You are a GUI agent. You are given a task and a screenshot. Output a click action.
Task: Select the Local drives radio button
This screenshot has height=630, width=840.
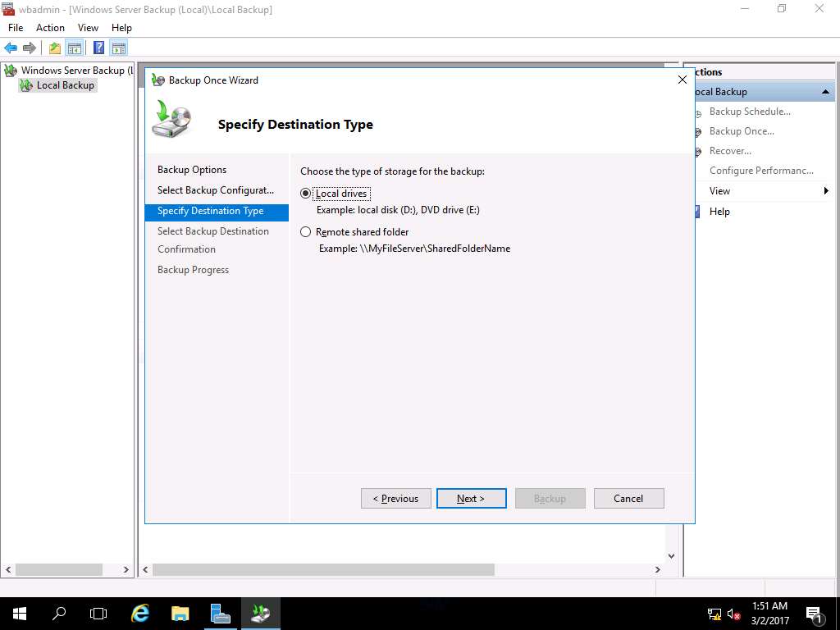pos(305,194)
